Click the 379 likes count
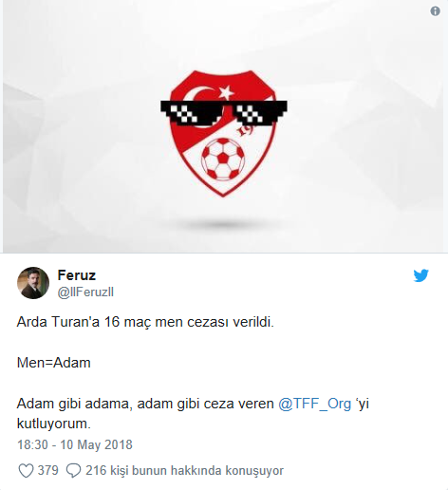This screenshot has height=490, width=448. (48, 470)
